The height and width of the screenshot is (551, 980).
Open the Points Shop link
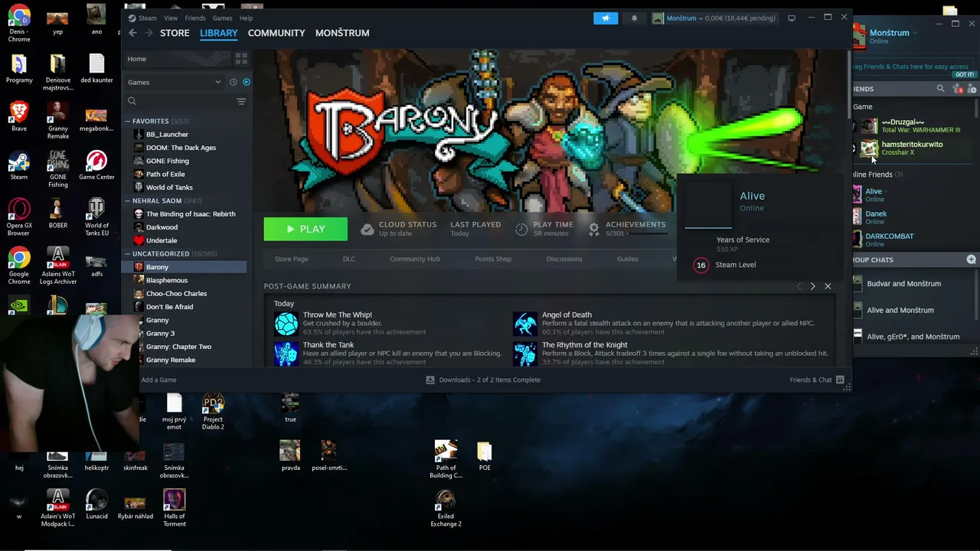point(493,259)
